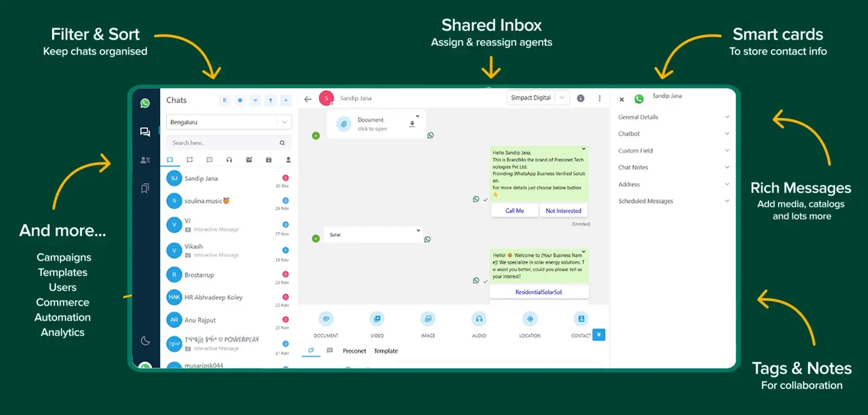This screenshot has width=868, height=415.
Task: Share a LOCATION via its icon
Action: point(530,319)
